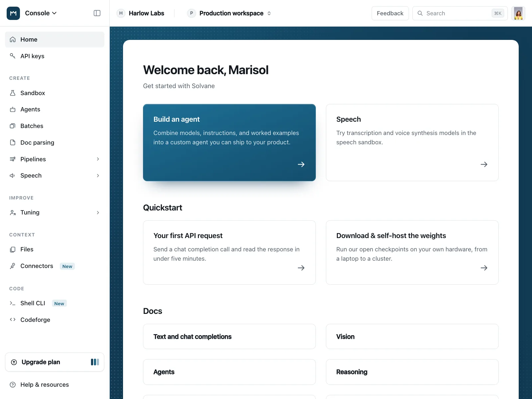The height and width of the screenshot is (399, 532).
Task: Open the Vision docs card
Action: 412,336
